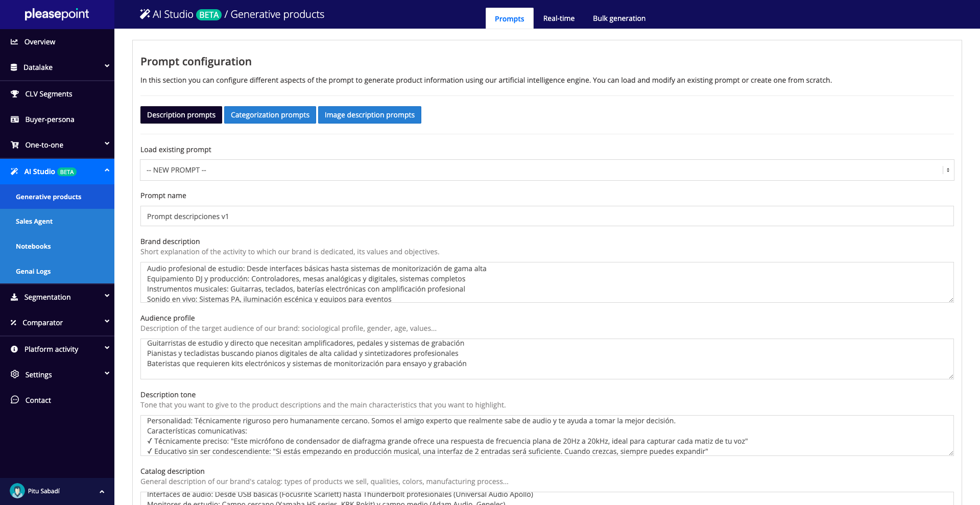The width and height of the screenshot is (980, 505).
Task: Switch to the Real-time tab
Action: (x=559, y=18)
